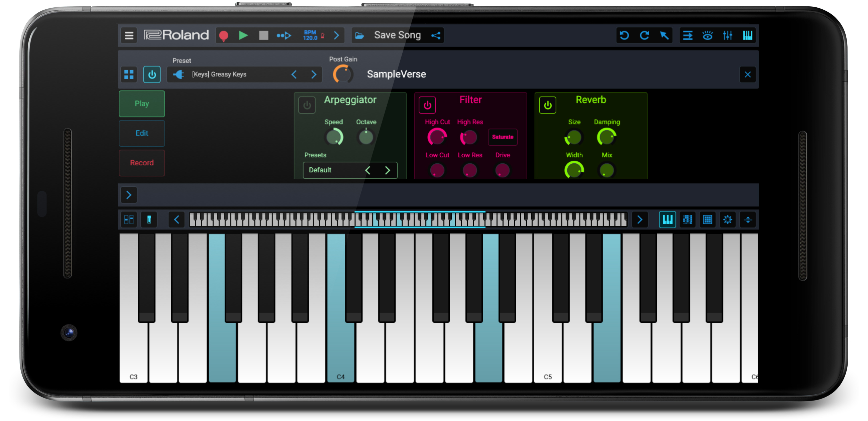The image size is (868, 421).
Task: Power on the Reverb effect
Action: [x=547, y=104]
